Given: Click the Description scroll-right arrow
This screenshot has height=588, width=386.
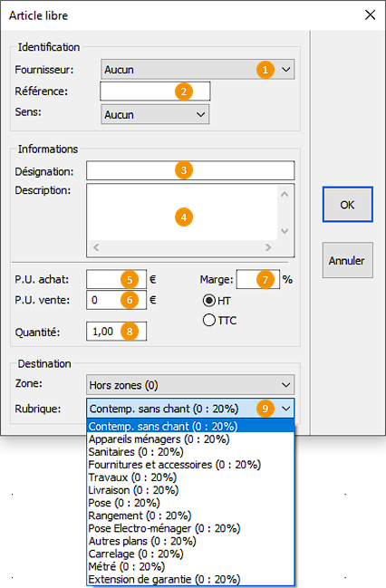Looking at the screenshot, I should 268,247.
